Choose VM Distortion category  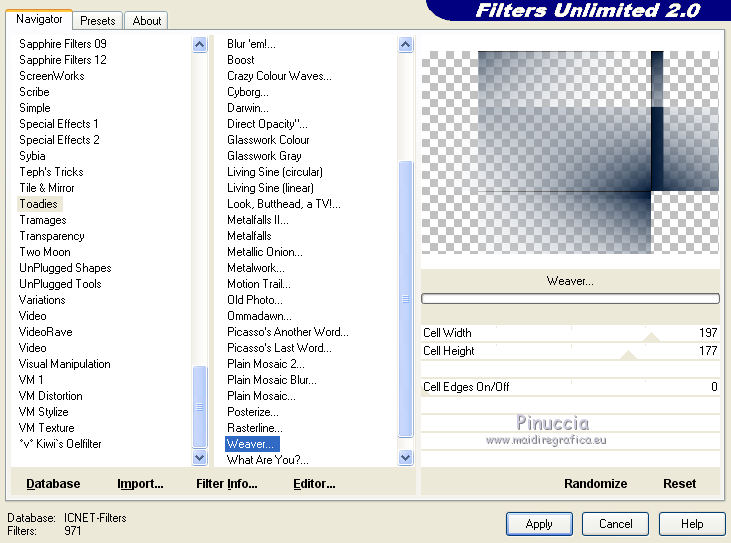(x=50, y=396)
